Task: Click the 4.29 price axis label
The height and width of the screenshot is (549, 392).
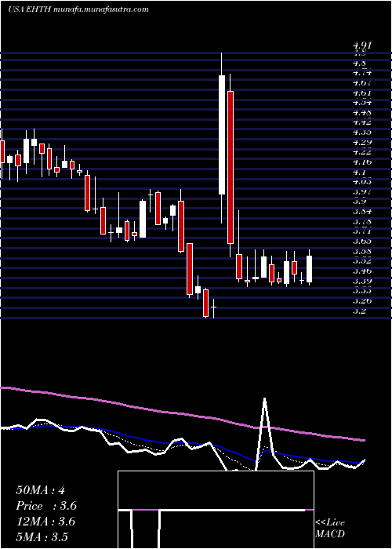Action: (x=362, y=143)
